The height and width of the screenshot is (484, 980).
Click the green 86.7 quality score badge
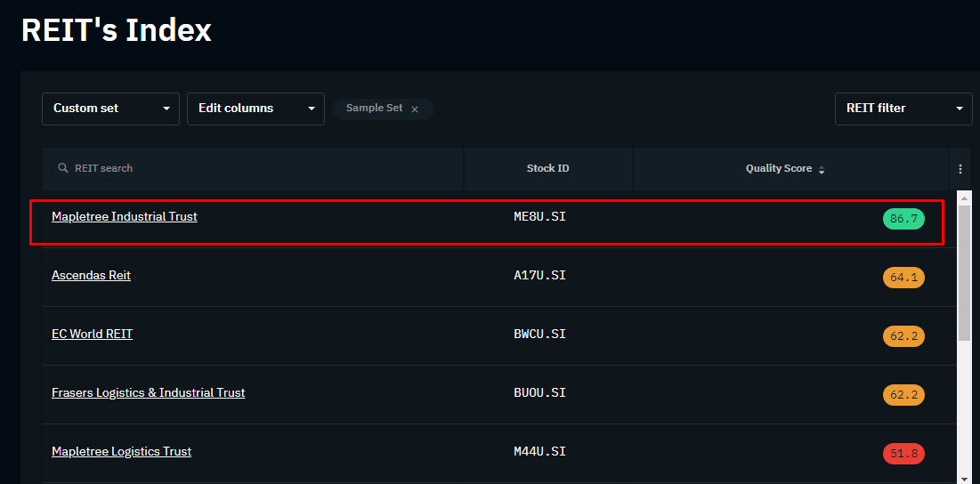click(x=903, y=219)
